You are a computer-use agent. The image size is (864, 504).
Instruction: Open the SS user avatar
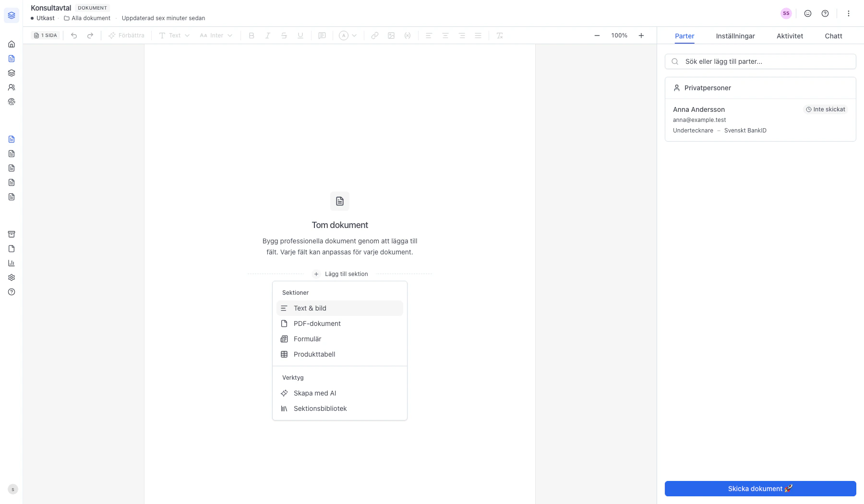786,13
